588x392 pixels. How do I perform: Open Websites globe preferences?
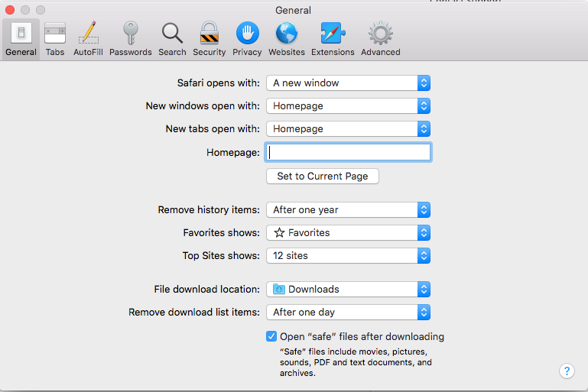pyautogui.click(x=287, y=39)
